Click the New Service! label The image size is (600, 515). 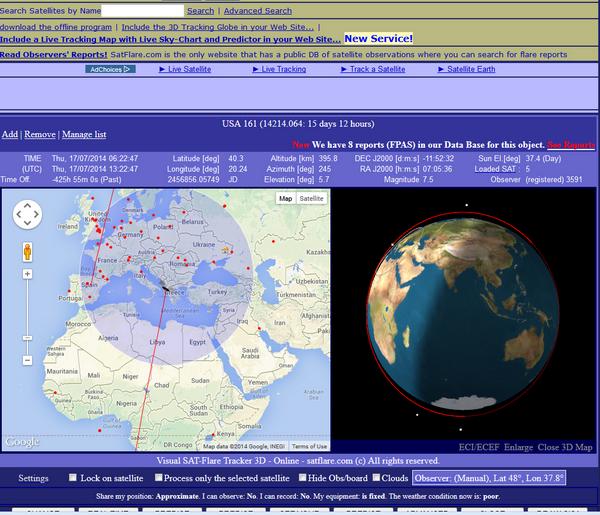[378, 39]
